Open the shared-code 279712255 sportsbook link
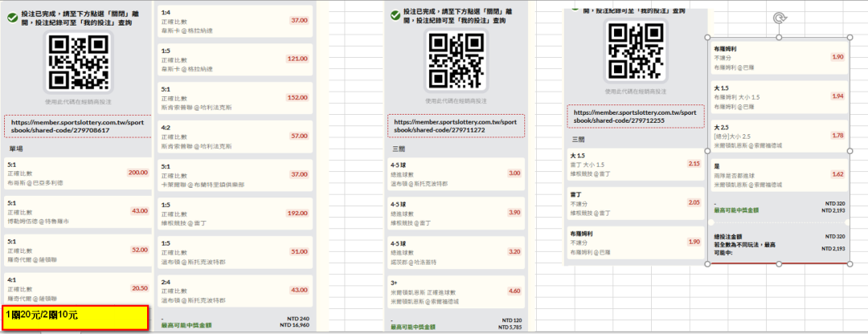 pyautogui.click(x=635, y=116)
